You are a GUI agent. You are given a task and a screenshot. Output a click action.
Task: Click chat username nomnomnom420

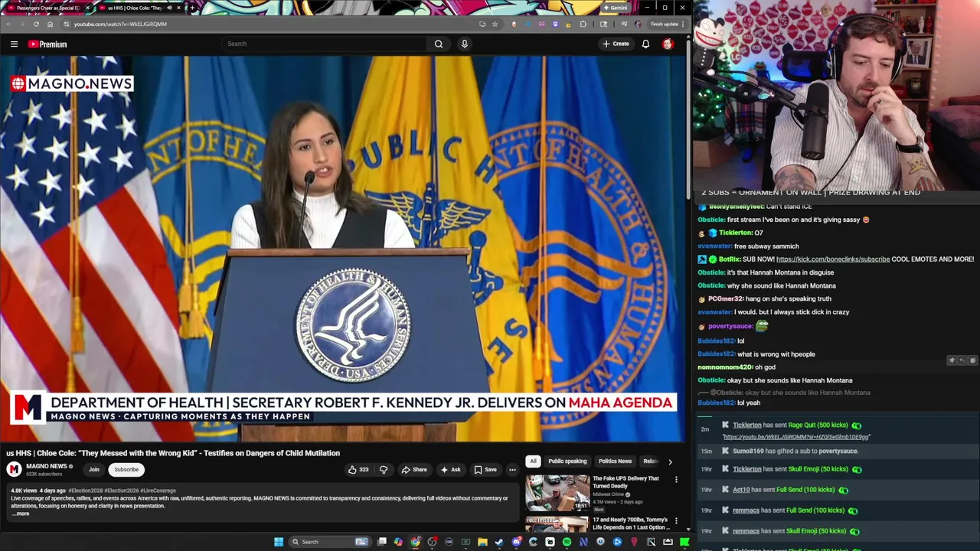(725, 367)
